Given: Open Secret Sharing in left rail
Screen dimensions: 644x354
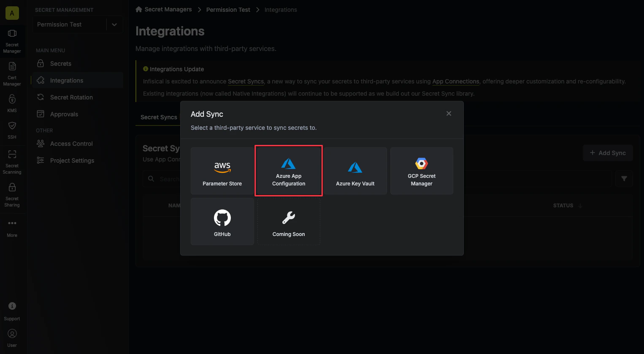Looking at the screenshot, I should pyautogui.click(x=12, y=195).
